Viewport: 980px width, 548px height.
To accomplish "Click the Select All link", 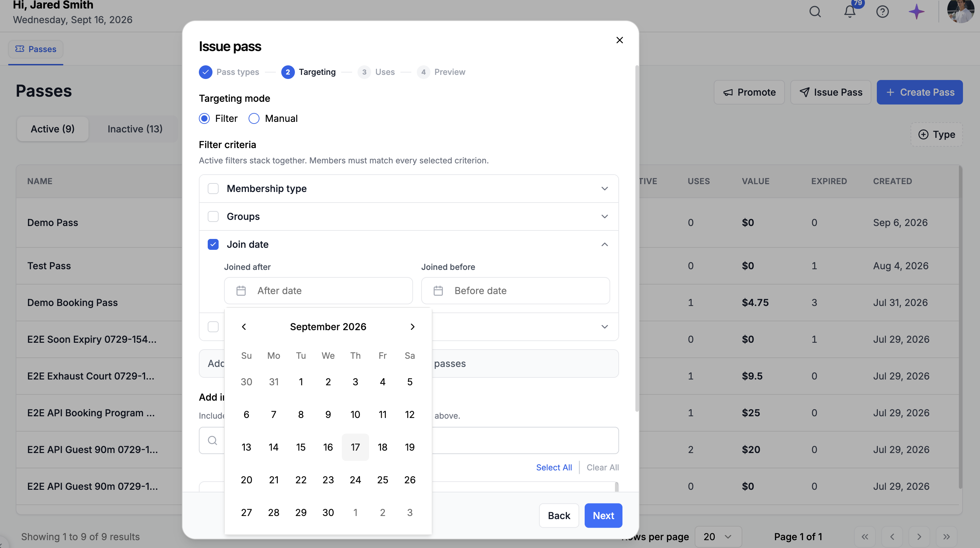I will (554, 467).
